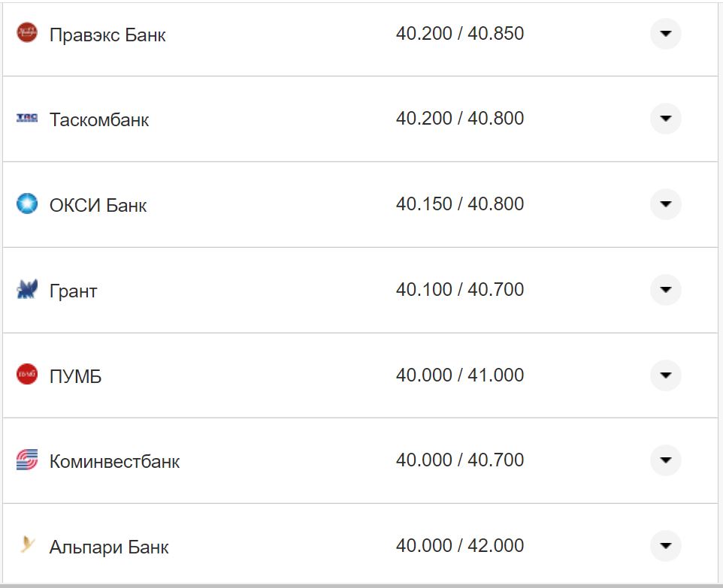Click the Грант bank logo icon

27,289
